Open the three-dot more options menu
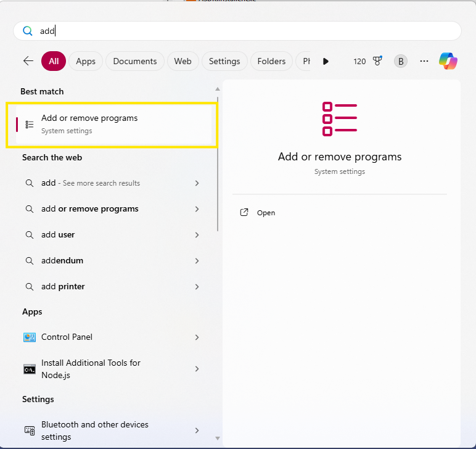The width and height of the screenshot is (476, 449). [424, 61]
